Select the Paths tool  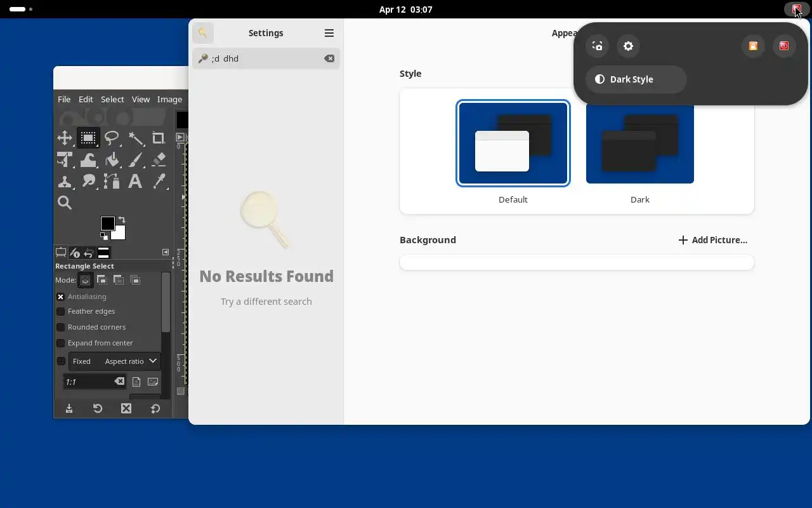[112, 182]
